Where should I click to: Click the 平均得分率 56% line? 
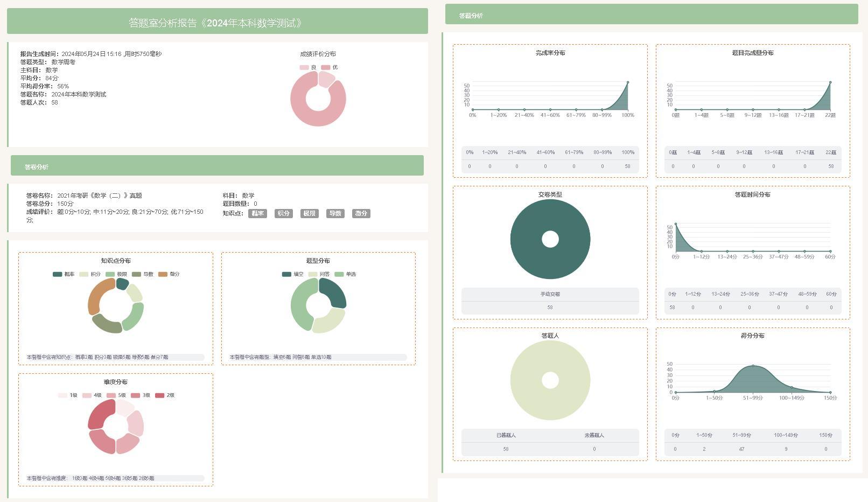(45, 86)
